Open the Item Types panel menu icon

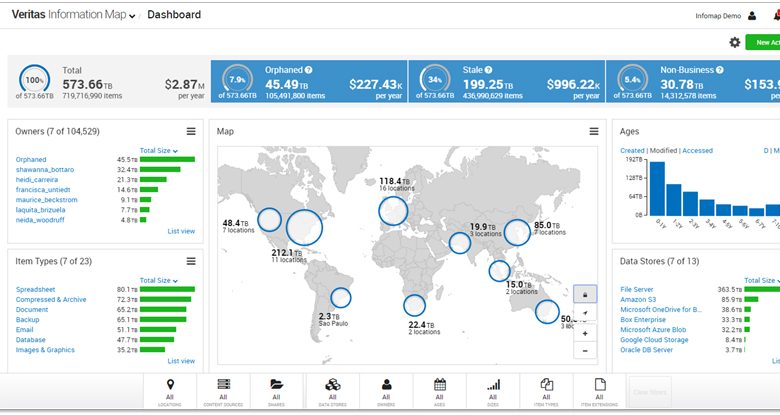[191, 261]
